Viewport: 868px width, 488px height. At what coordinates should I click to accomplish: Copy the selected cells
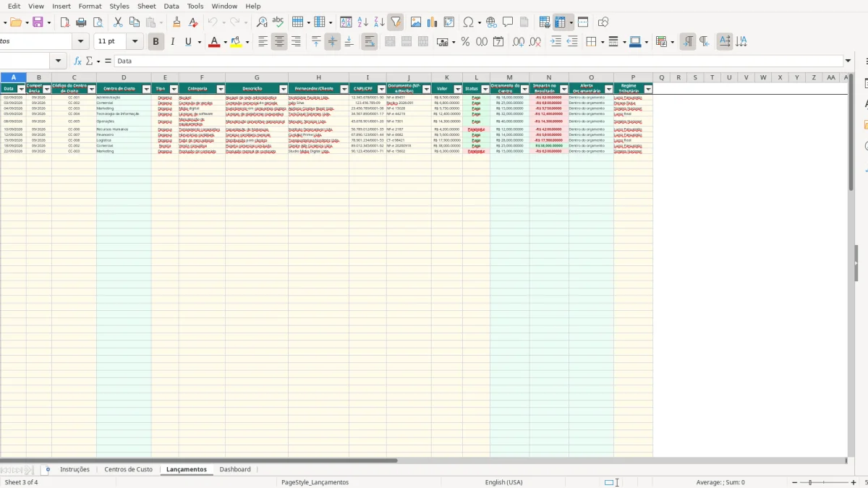click(134, 22)
